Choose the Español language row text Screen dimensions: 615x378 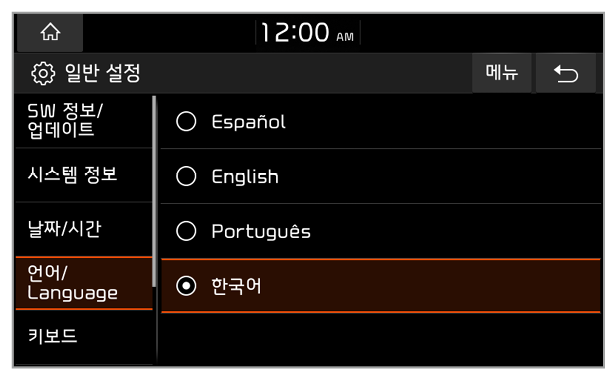(x=249, y=122)
